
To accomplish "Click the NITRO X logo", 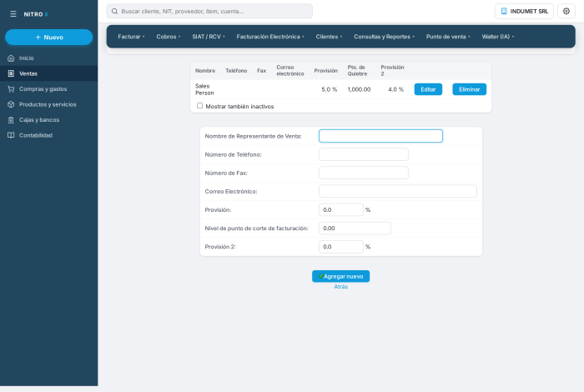I will [36, 14].
